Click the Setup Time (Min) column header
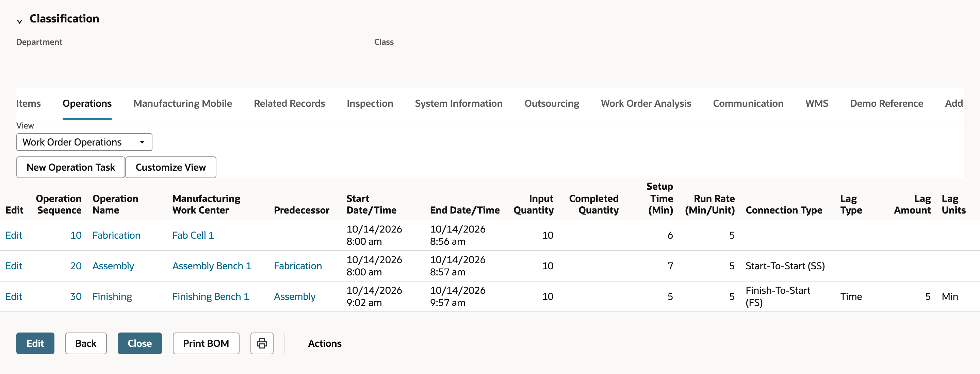This screenshot has height=374, width=980. [x=660, y=198]
